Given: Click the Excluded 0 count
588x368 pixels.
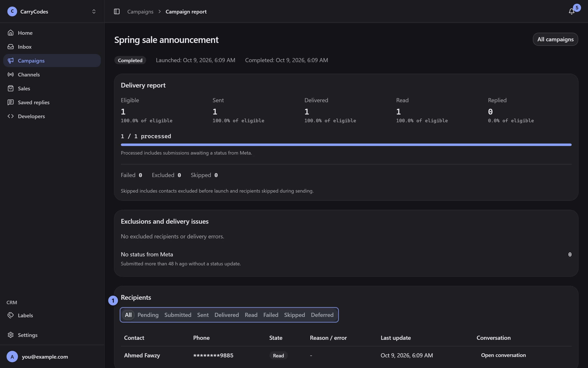Looking at the screenshot, I should (166, 175).
